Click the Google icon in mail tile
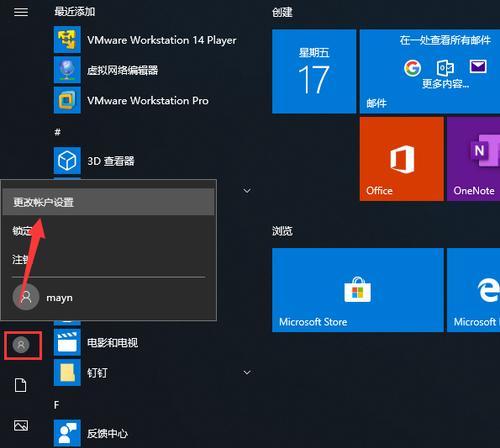The height and width of the screenshot is (448, 500). coord(412,68)
